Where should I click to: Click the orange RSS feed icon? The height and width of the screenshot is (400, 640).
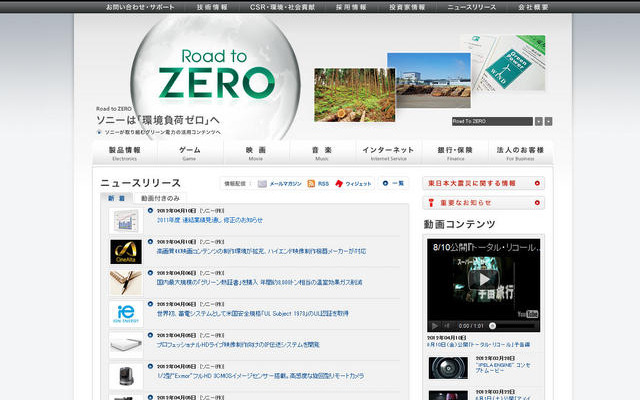[x=311, y=184]
